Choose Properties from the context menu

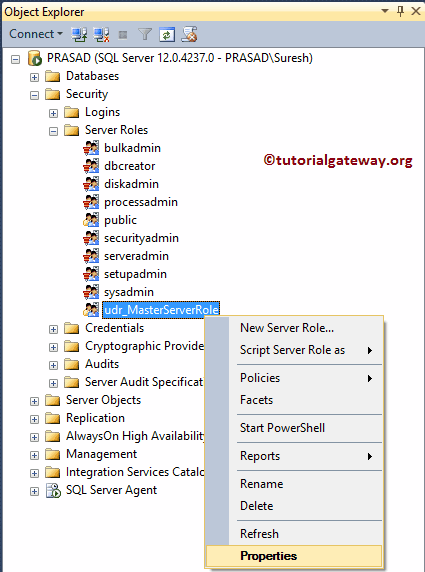[x=294, y=556]
